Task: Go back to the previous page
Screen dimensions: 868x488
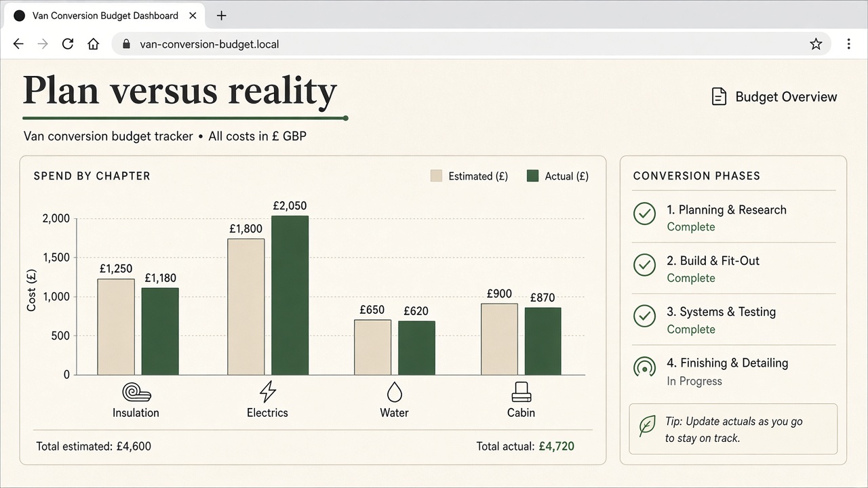Action: coord(18,44)
